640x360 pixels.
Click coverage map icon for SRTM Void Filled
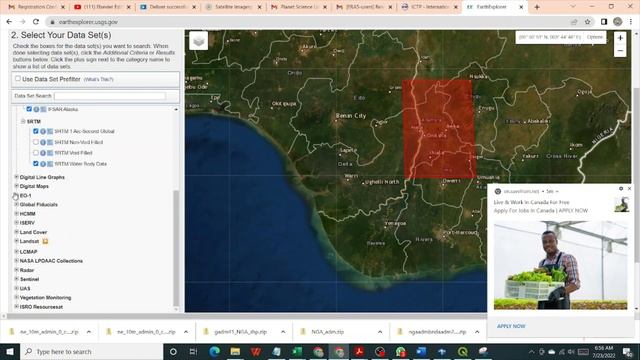[x=50, y=153]
